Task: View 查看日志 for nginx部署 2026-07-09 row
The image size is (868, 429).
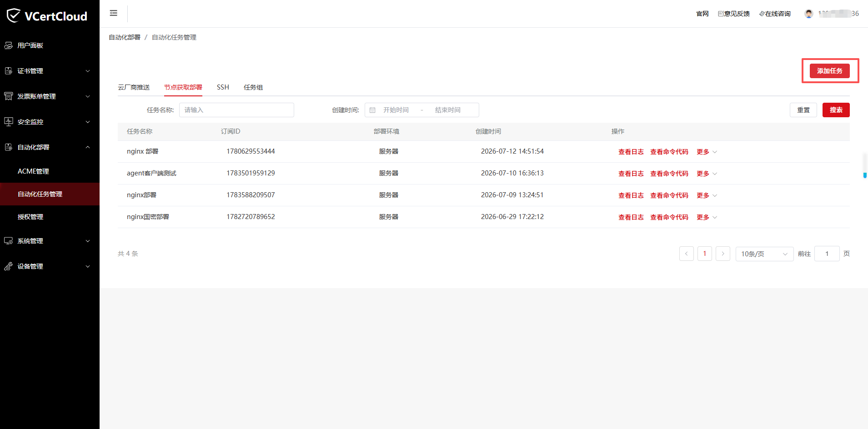Action: click(x=631, y=195)
